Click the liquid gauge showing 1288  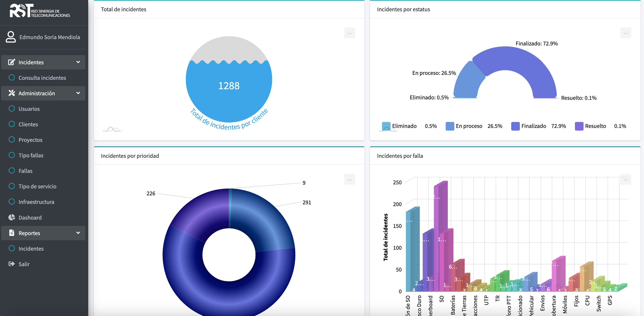pyautogui.click(x=229, y=79)
